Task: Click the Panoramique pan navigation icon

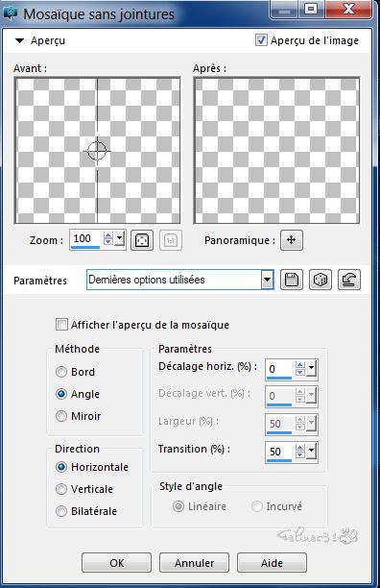Action: coord(292,240)
